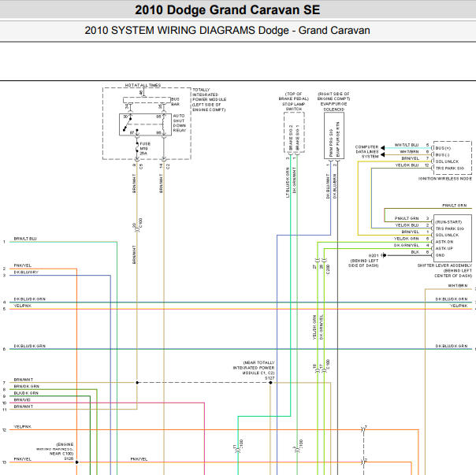Click the '(NEAR TOTALLY INTEGRATED POWER MODULE C1, C2)' note

click(254, 368)
